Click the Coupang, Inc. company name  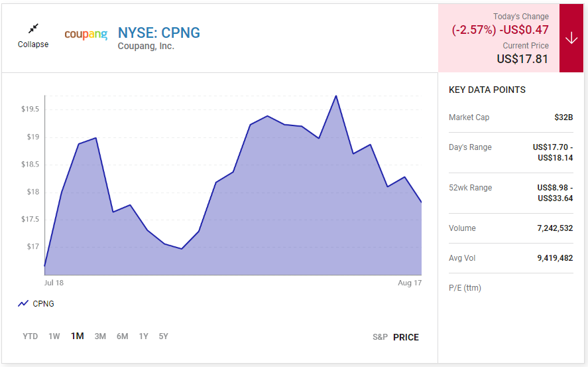coord(146,46)
